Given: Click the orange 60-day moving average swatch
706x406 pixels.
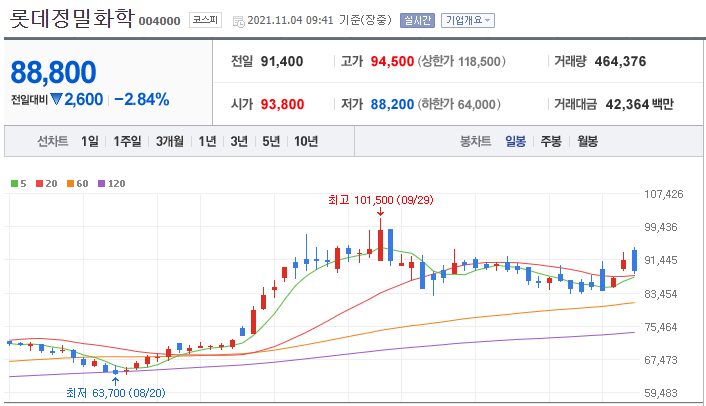Looking at the screenshot, I should (x=70, y=184).
